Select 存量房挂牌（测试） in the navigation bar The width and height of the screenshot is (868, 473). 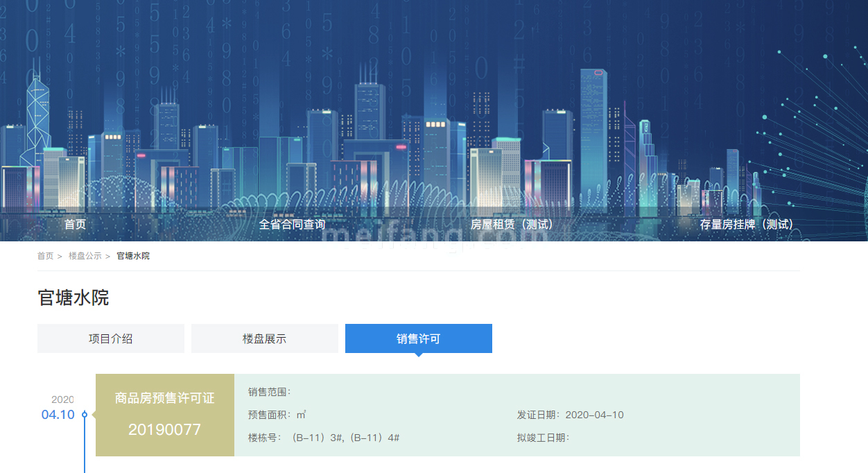tap(747, 225)
